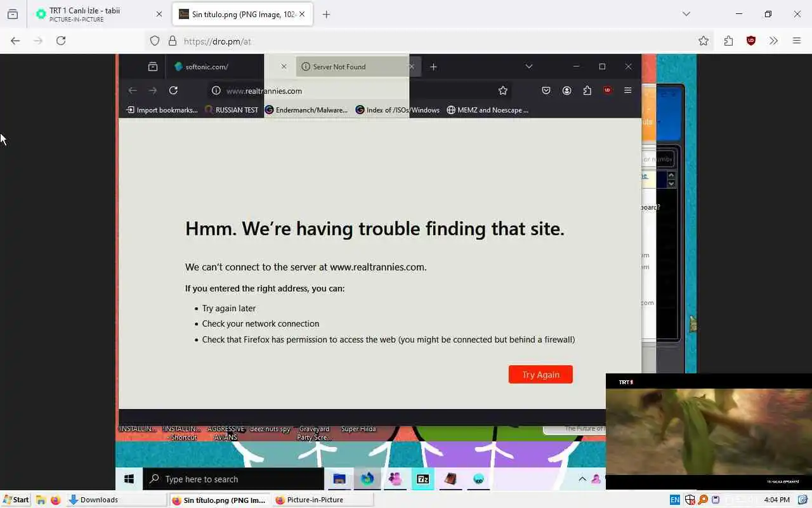Click orange magnifier tray icon
This screenshot has height=508, width=812.
(703, 500)
